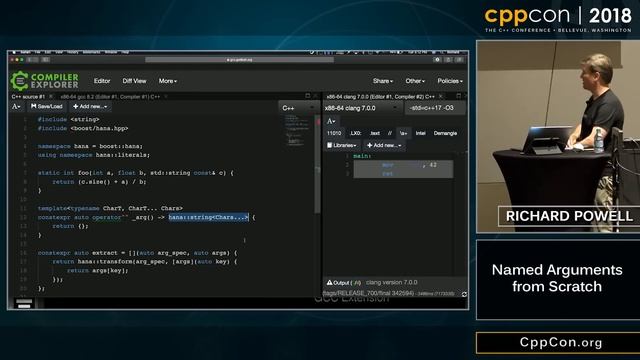Toggle the \s+ whitespace trim filter
640x360 pixels.
(403, 133)
